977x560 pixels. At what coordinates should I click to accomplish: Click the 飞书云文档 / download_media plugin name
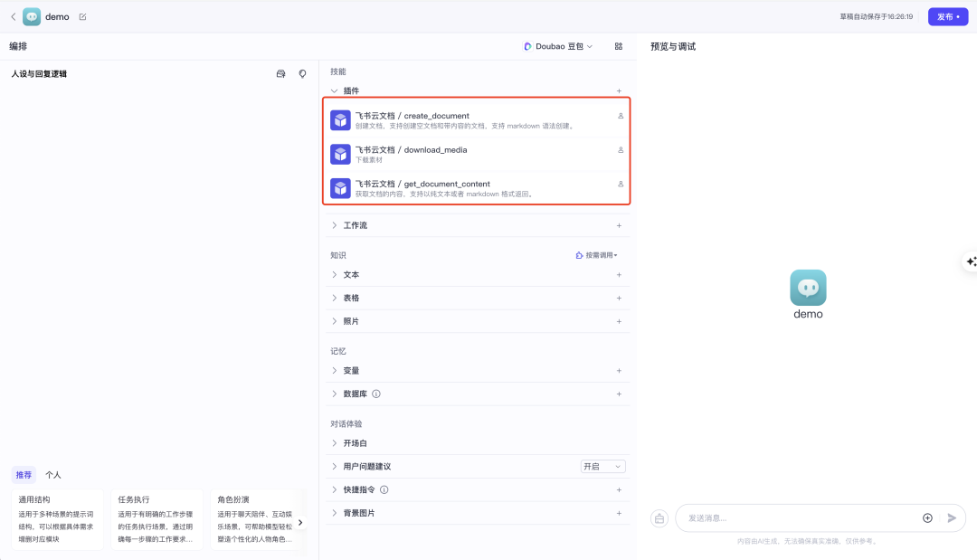click(412, 150)
